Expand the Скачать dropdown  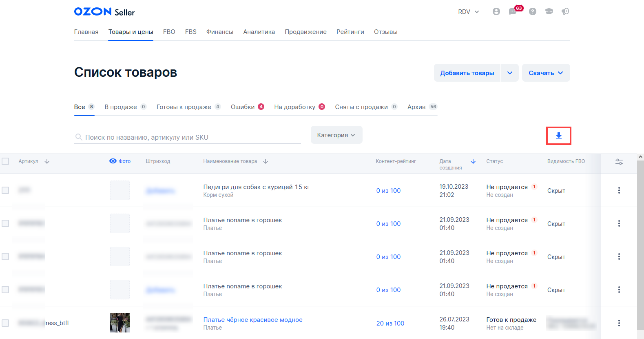click(x=546, y=73)
